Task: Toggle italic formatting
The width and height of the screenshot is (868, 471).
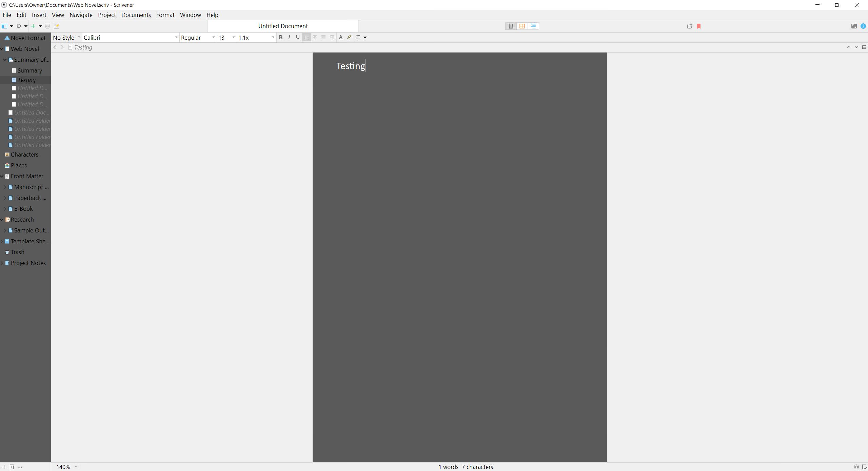Action: coord(289,37)
